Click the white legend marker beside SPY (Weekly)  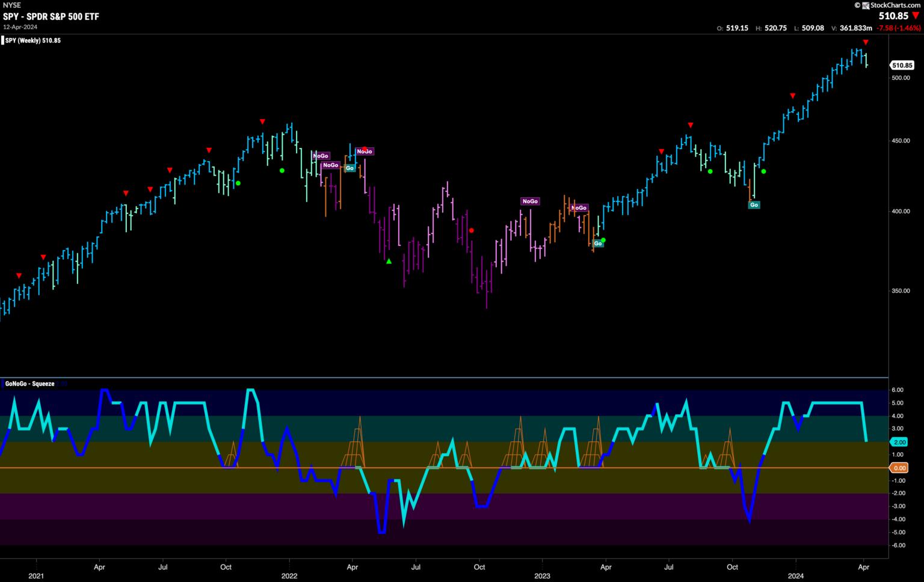[2, 41]
